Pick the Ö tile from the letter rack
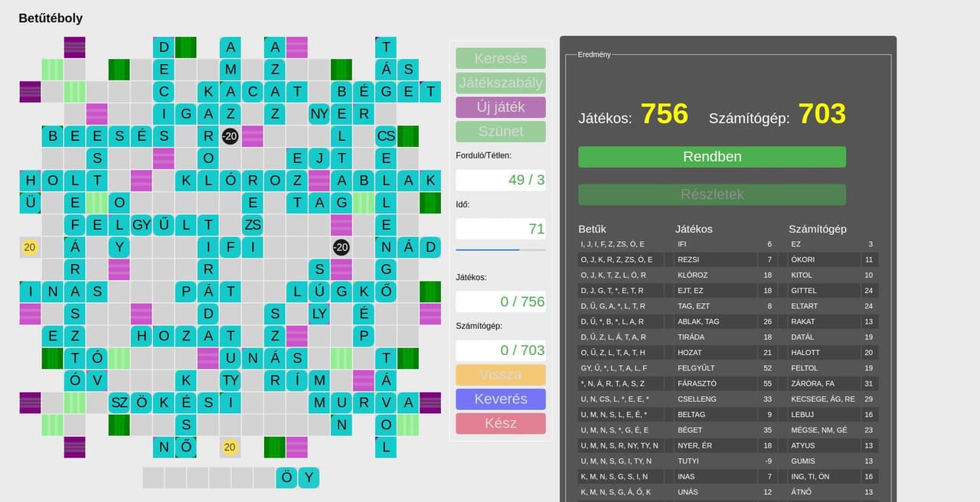Viewport: 980px width, 502px height. click(x=286, y=478)
